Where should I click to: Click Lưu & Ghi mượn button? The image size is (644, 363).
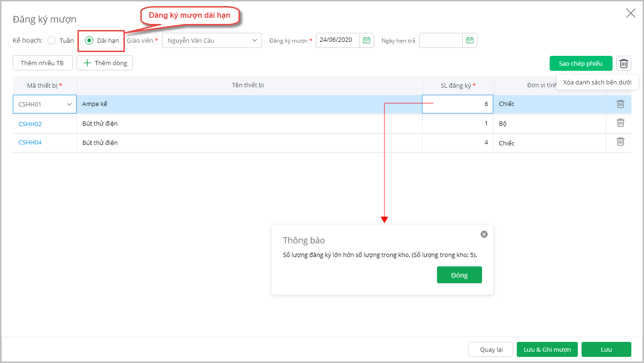(547, 349)
